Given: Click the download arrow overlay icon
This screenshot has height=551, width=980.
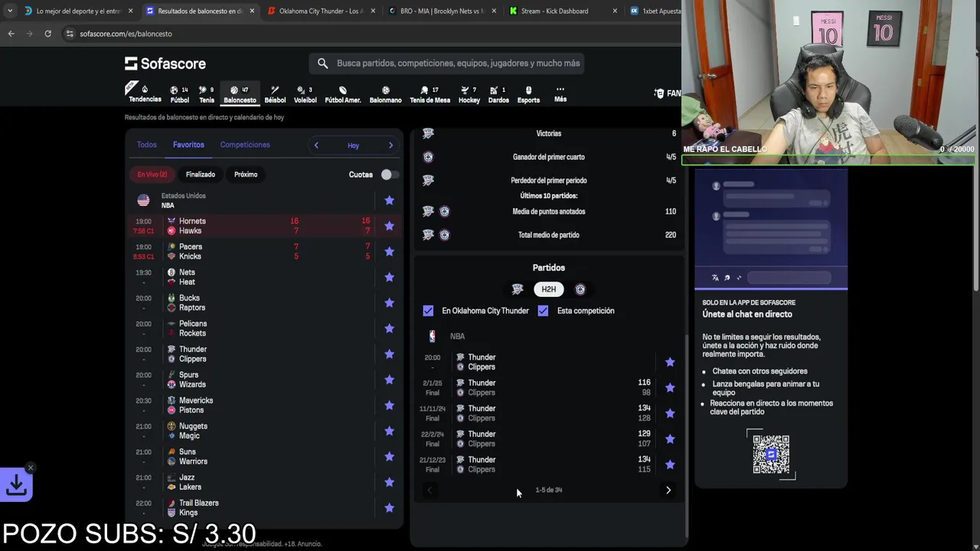Looking at the screenshot, I should coord(16,484).
